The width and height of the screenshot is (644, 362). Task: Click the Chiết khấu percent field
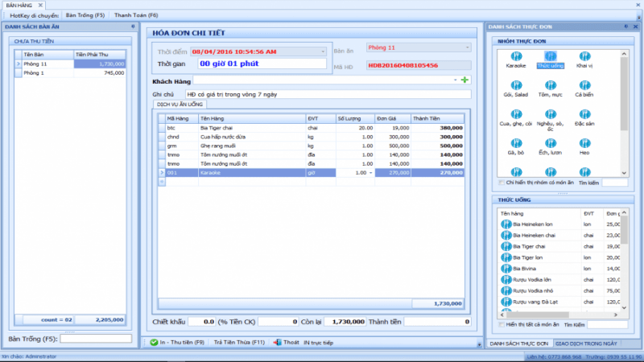click(202, 322)
